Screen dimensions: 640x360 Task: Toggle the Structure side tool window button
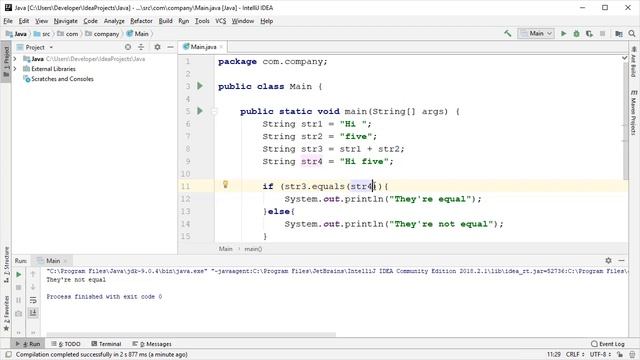coord(6,265)
